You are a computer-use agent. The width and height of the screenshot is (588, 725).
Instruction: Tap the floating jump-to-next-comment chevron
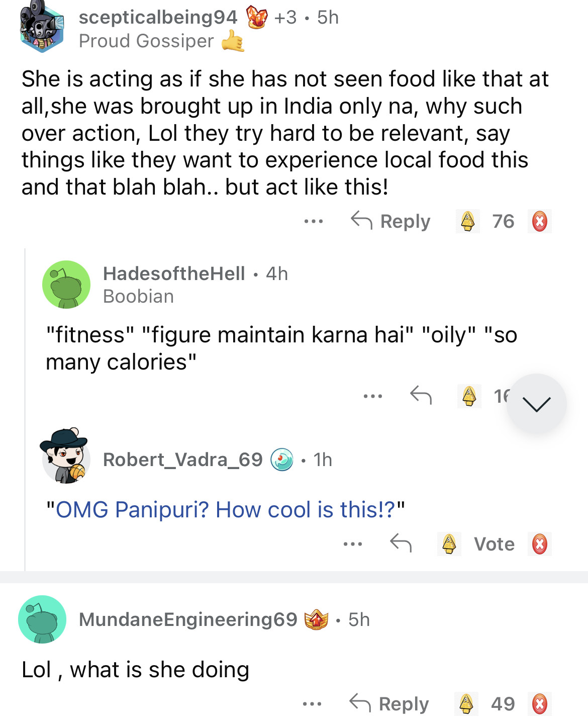pyautogui.click(x=536, y=404)
